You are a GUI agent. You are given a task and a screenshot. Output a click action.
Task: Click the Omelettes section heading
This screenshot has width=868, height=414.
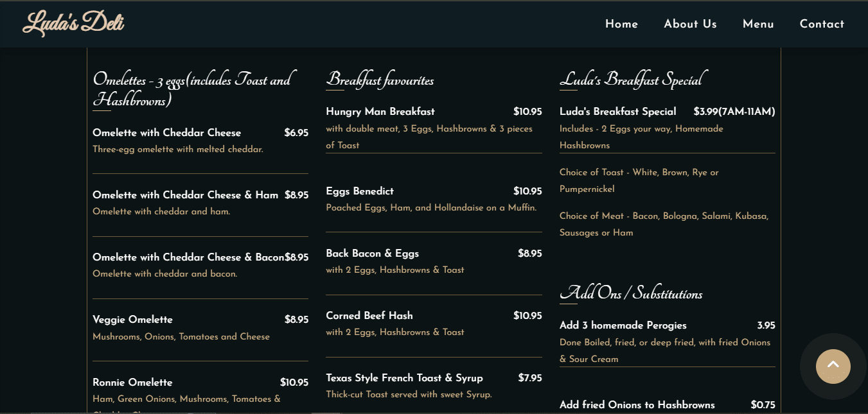click(191, 90)
